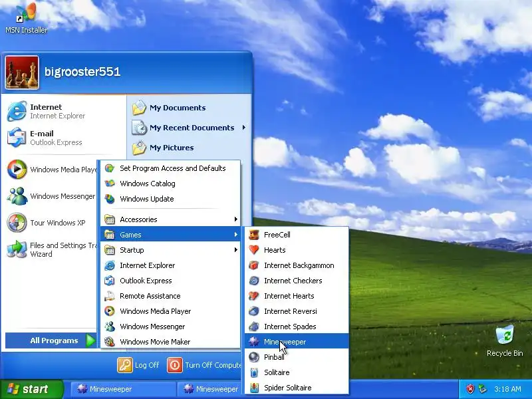Click the Remote Assistance icon
532x399 pixels.
click(110, 296)
